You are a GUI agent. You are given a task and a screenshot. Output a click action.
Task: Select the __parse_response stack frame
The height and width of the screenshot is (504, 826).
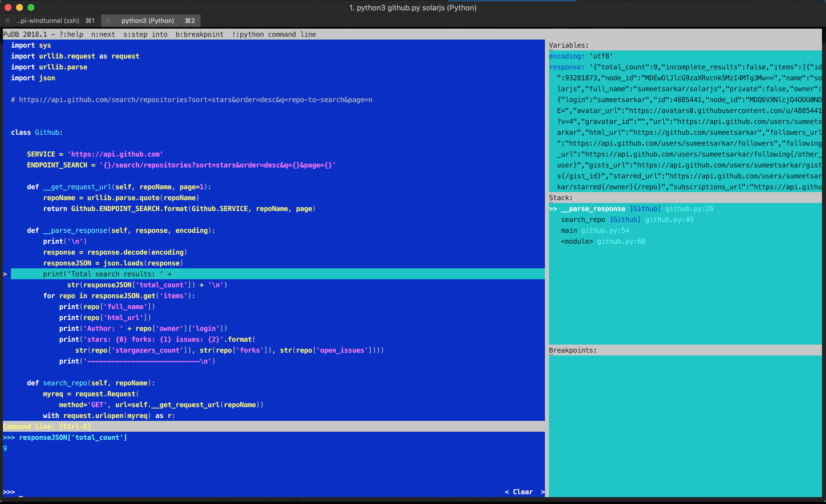(x=593, y=209)
